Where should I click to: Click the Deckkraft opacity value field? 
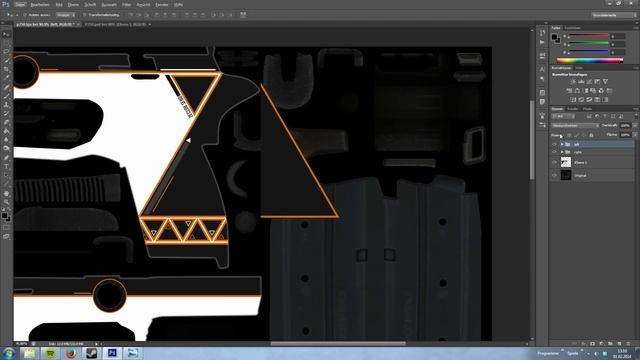pyautogui.click(x=624, y=126)
